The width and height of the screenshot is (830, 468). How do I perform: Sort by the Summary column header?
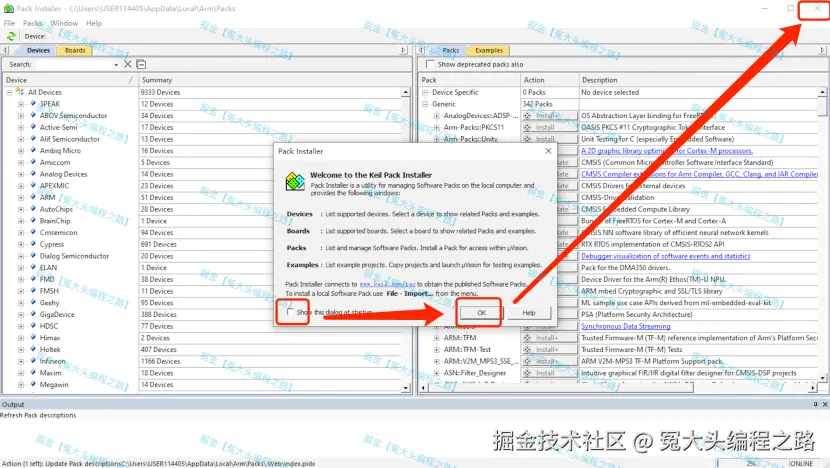click(274, 80)
